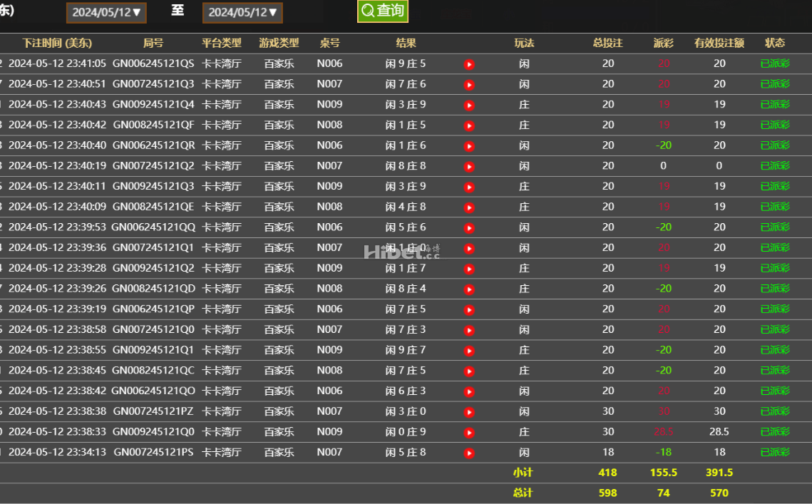Click the result text 闲 0 庄 9
This screenshot has width=812, height=504.
pyautogui.click(x=406, y=431)
